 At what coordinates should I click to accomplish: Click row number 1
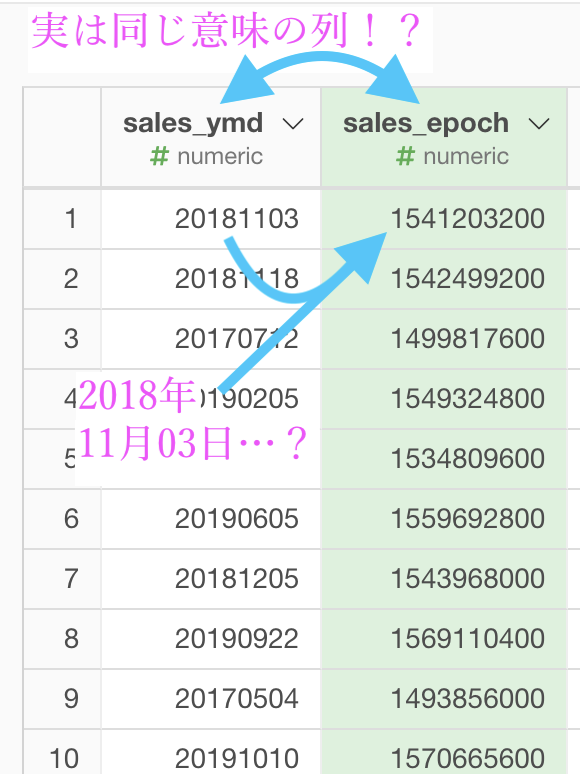coord(71,219)
